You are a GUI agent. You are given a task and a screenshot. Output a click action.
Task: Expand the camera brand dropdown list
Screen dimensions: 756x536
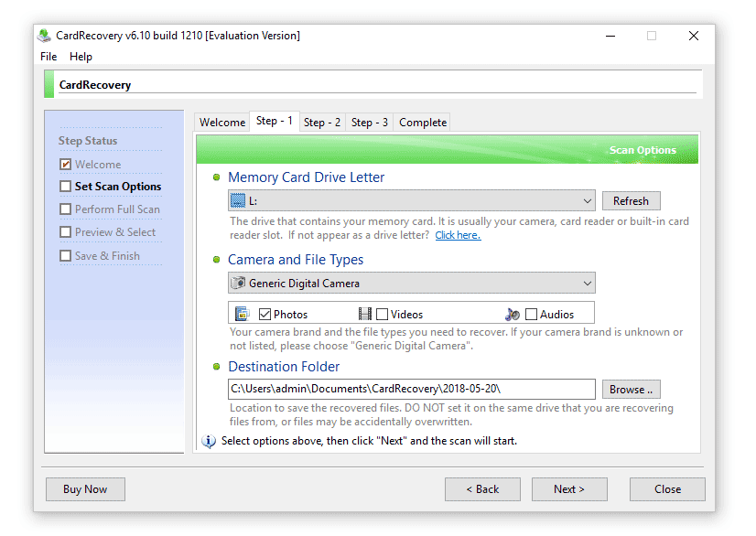coord(411,283)
